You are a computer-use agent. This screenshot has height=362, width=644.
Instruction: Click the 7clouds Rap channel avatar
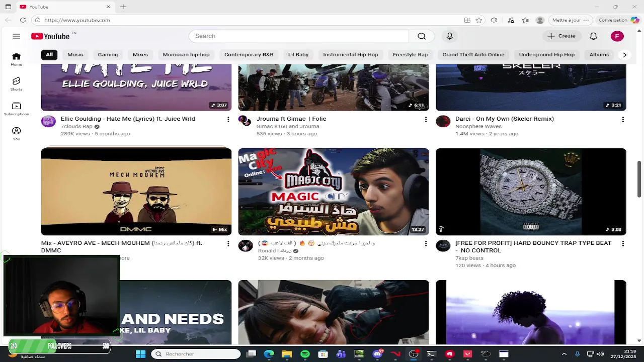(x=48, y=121)
